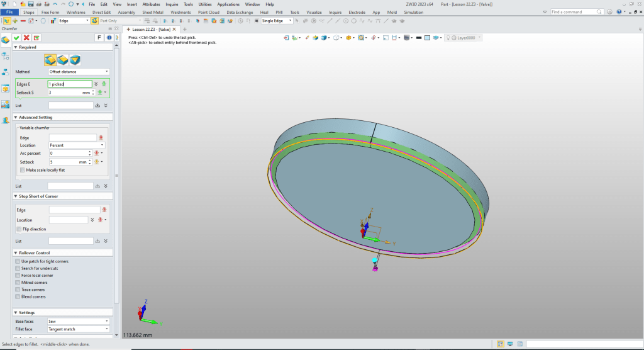Add a new document tab with plus

(x=184, y=29)
